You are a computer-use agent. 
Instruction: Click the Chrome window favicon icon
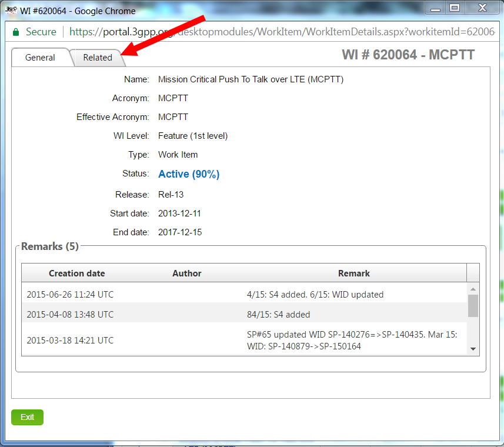tap(11, 10)
